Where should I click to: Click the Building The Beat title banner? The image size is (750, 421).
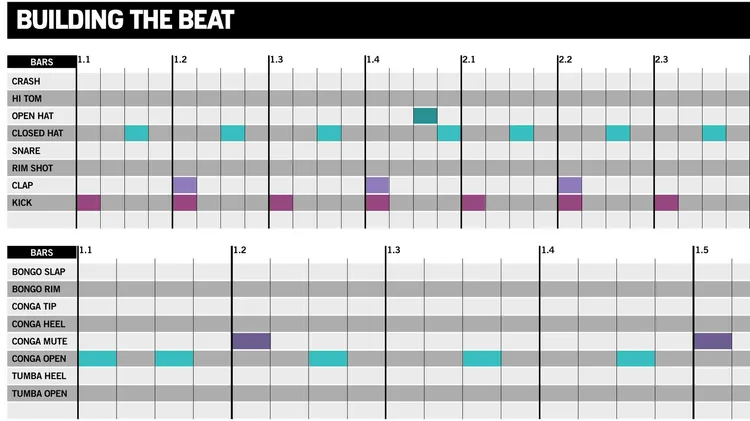coord(378,20)
